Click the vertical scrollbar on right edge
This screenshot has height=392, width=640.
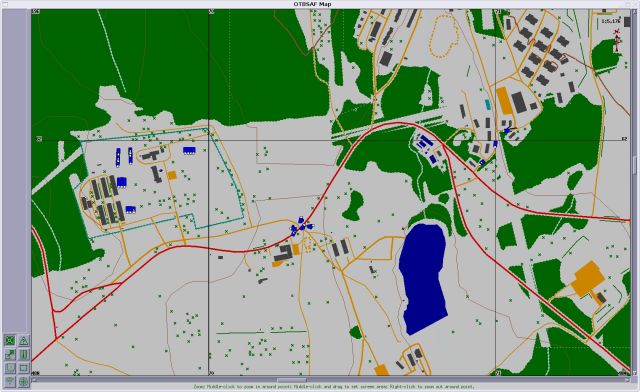[x=634, y=192]
